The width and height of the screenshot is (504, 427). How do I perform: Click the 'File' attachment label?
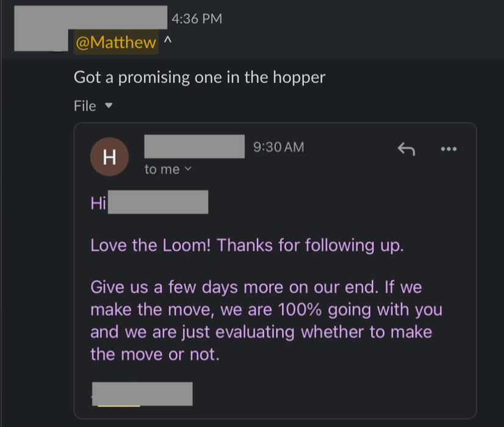(x=85, y=106)
